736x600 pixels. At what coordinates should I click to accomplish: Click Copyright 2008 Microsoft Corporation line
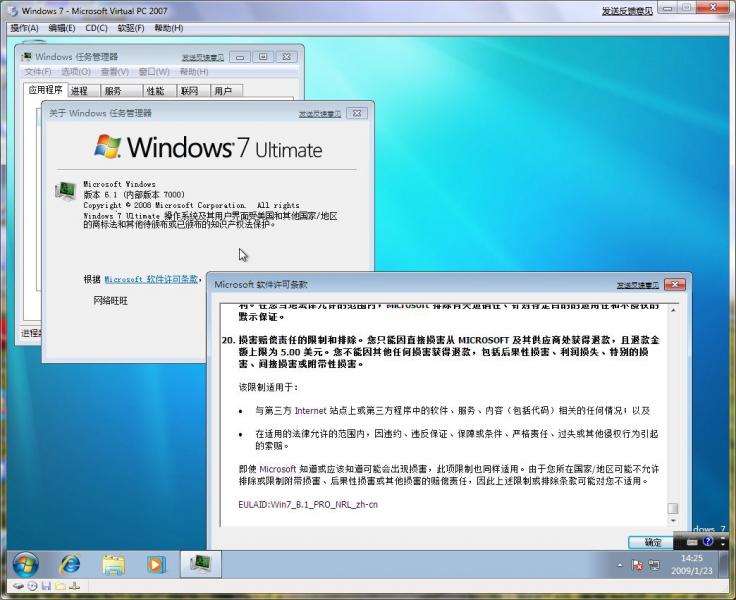click(x=191, y=205)
